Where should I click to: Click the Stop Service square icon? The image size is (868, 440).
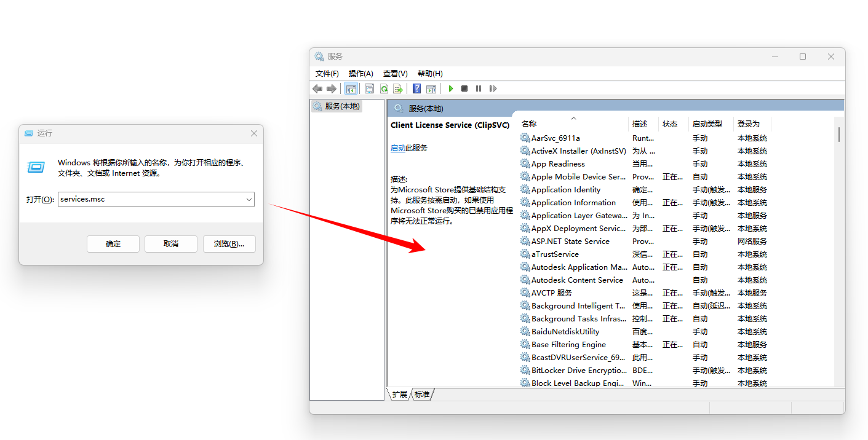coord(464,89)
